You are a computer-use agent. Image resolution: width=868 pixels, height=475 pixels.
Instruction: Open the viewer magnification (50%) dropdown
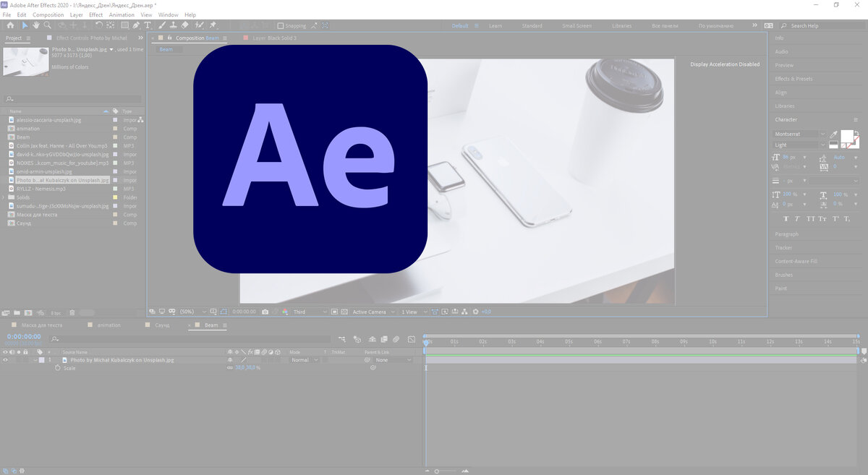[193, 312]
